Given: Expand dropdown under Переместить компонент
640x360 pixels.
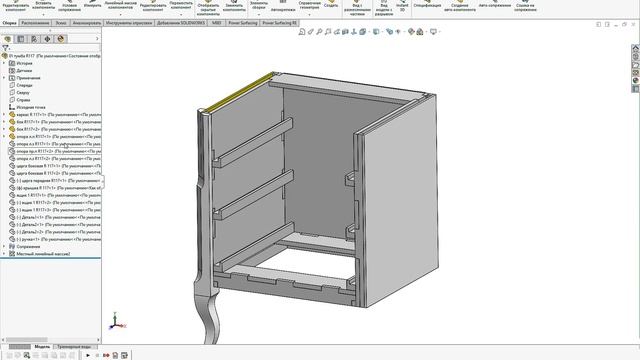Looking at the screenshot, I should pyautogui.click(x=181, y=14).
